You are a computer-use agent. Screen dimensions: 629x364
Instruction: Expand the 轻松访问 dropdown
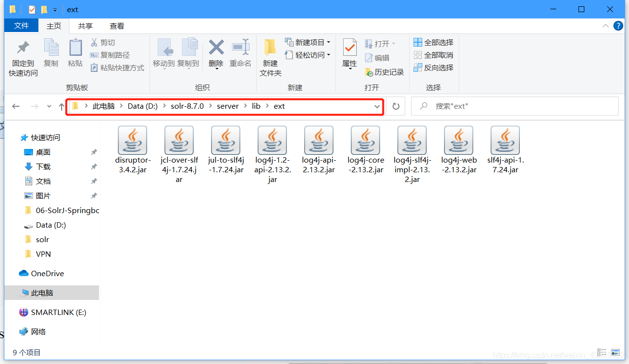(308, 55)
